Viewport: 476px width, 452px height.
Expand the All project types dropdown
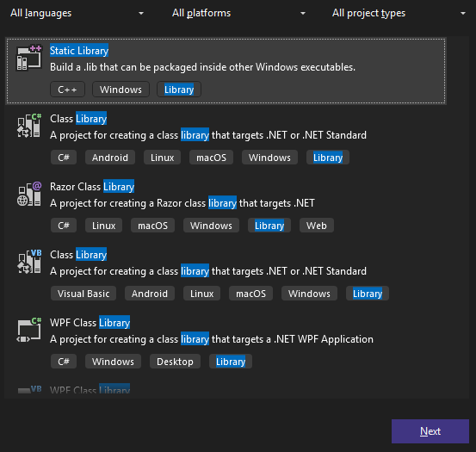[x=399, y=13]
